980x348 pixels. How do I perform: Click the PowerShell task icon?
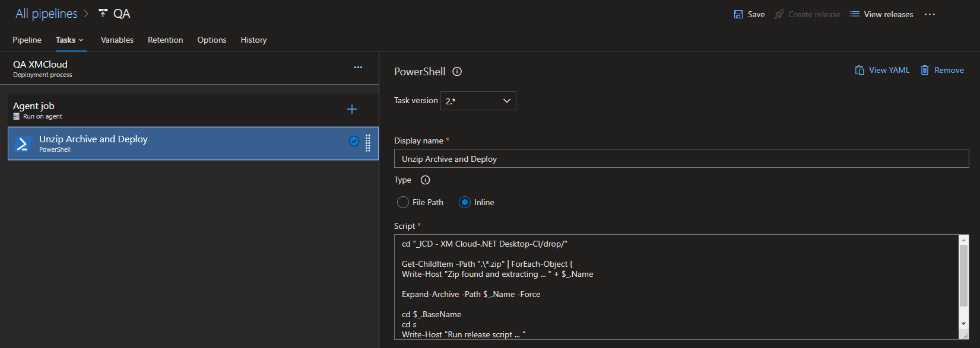coord(23,143)
